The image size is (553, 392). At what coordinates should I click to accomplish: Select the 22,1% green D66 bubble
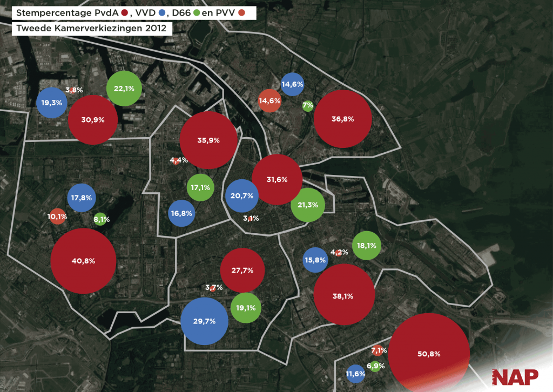(x=124, y=89)
